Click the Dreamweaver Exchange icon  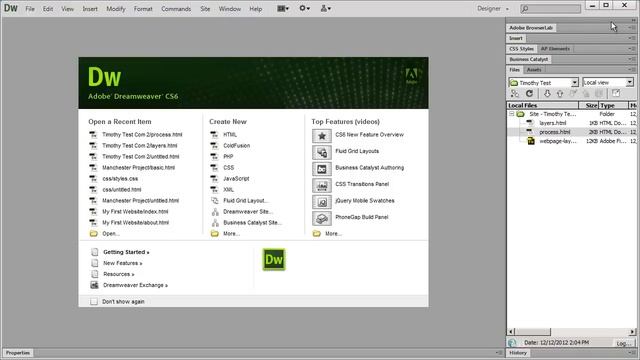[94, 285]
